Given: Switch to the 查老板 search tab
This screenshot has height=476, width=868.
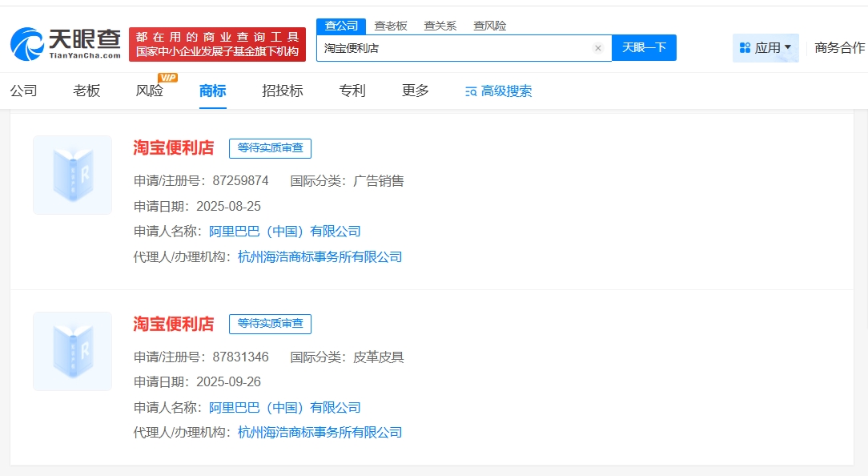Looking at the screenshot, I should tap(391, 26).
